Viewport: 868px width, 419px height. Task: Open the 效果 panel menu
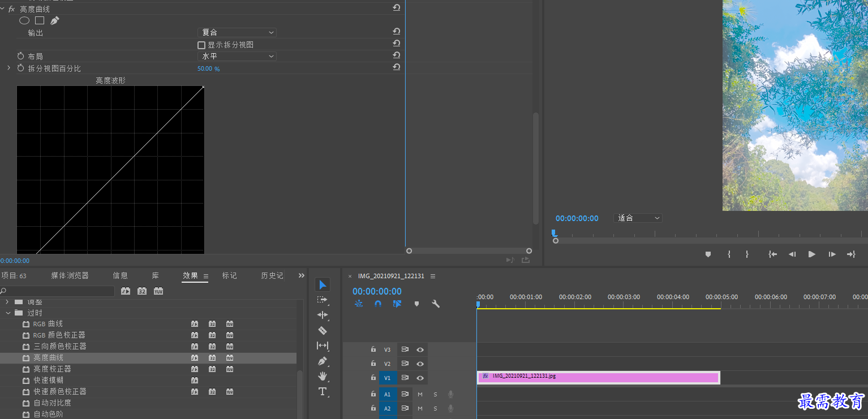click(x=206, y=276)
